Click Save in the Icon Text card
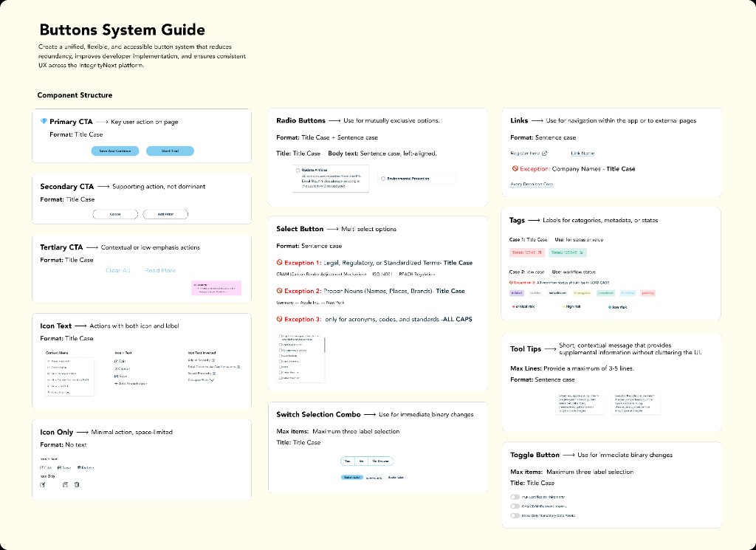756x550 pixels. pyautogui.click(x=120, y=376)
